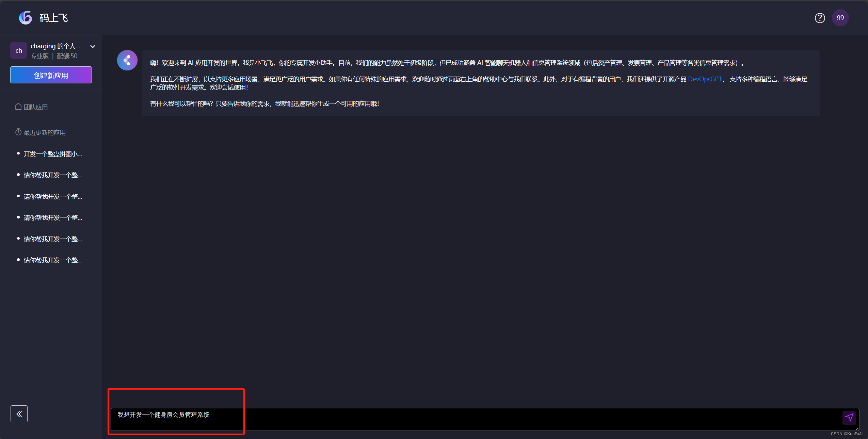Screen dimensions: 868x439
Task: Open the second recent app 请你帮我开发一个整...
Action: coord(53,175)
